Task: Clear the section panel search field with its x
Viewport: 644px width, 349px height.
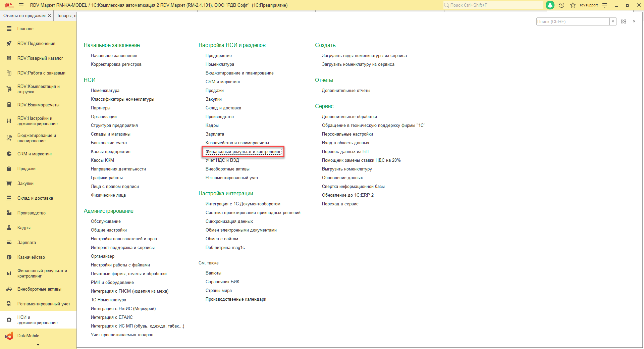Action: click(613, 21)
